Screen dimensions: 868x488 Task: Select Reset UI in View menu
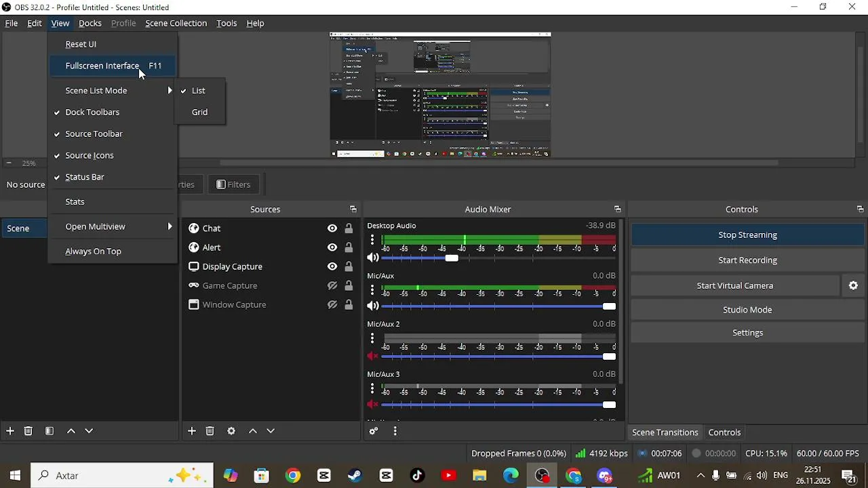click(113, 44)
